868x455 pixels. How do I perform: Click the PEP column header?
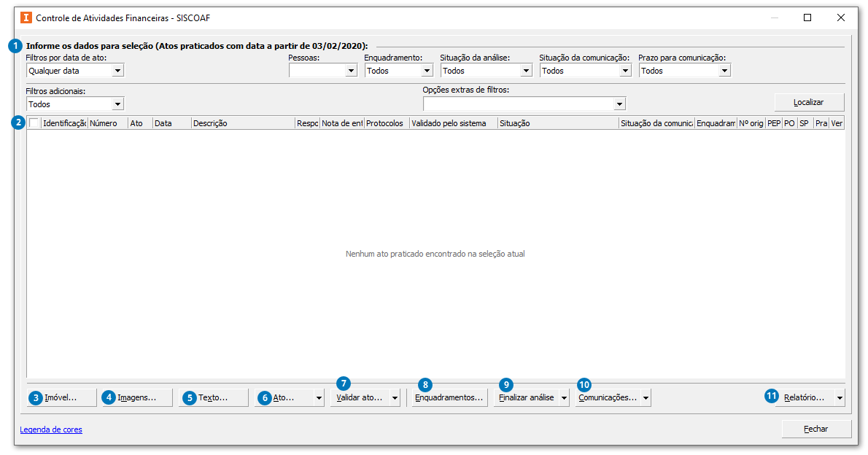pos(774,123)
